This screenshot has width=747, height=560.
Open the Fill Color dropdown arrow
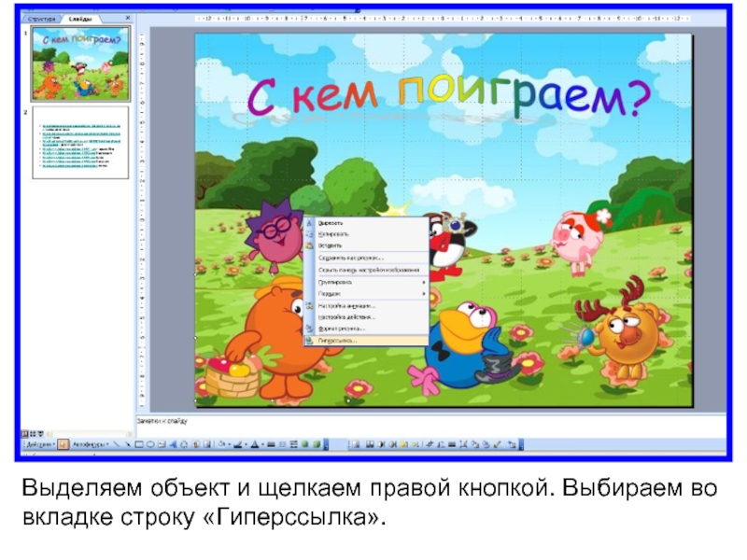229,445
